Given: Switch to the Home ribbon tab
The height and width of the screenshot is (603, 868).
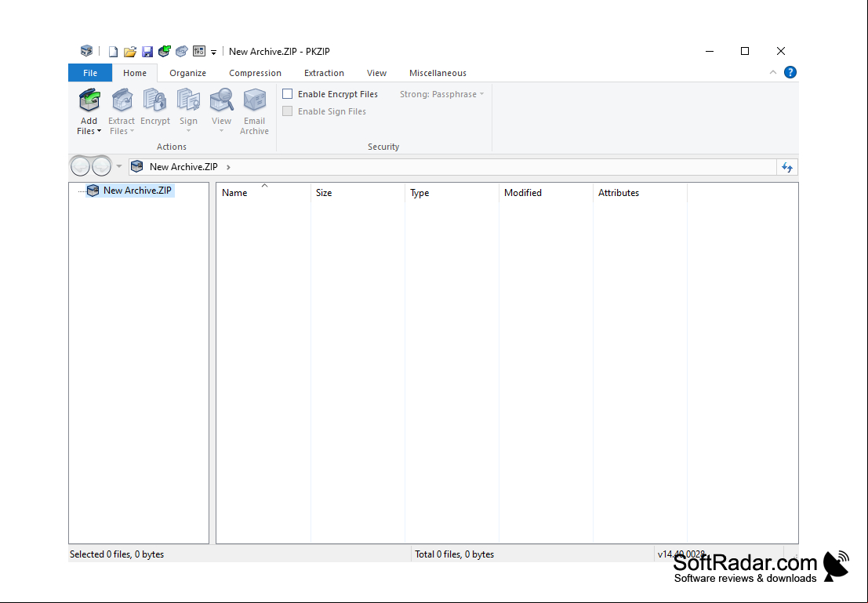Looking at the screenshot, I should pyautogui.click(x=135, y=73).
